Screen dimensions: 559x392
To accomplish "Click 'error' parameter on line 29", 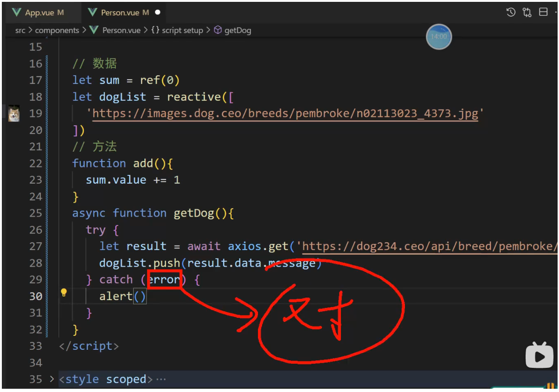I will [x=163, y=280].
